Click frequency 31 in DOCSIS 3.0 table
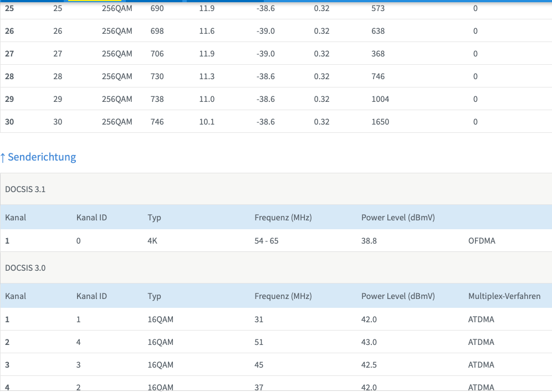 tap(259, 319)
